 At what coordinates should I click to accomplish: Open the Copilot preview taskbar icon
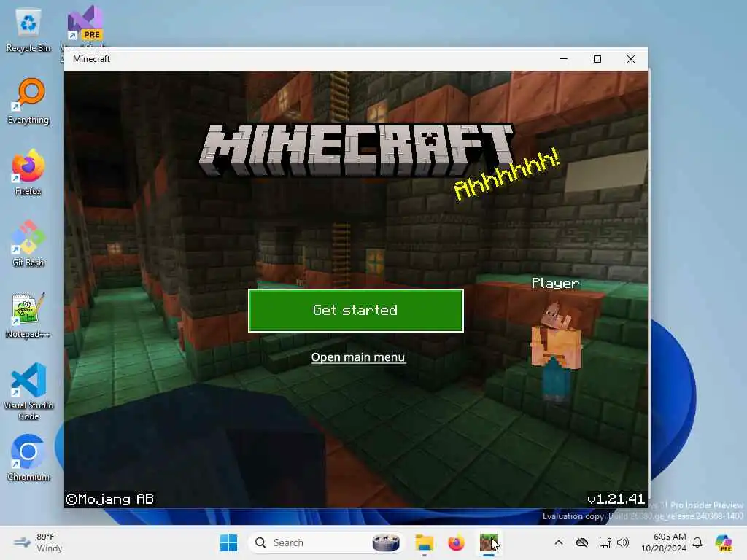pyautogui.click(x=724, y=542)
